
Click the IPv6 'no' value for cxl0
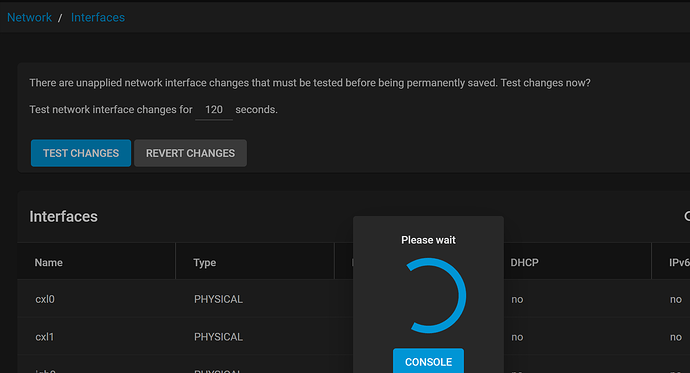click(676, 300)
